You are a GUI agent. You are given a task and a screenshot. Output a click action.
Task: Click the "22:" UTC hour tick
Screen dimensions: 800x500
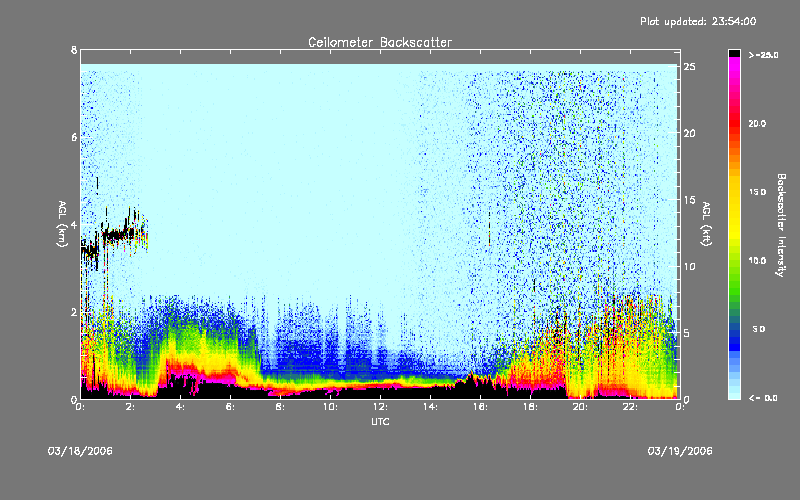pos(630,407)
